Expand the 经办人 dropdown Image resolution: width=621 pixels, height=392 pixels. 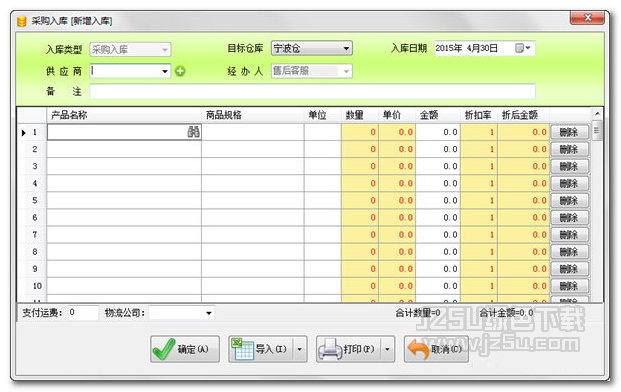click(x=346, y=71)
